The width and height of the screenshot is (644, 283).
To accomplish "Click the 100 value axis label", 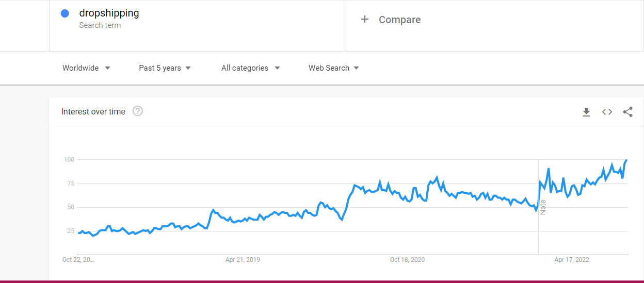I will (x=69, y=160).
